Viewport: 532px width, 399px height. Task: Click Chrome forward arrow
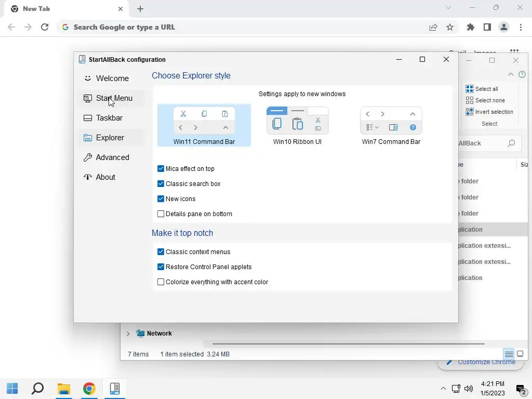(x=28, y=27)
